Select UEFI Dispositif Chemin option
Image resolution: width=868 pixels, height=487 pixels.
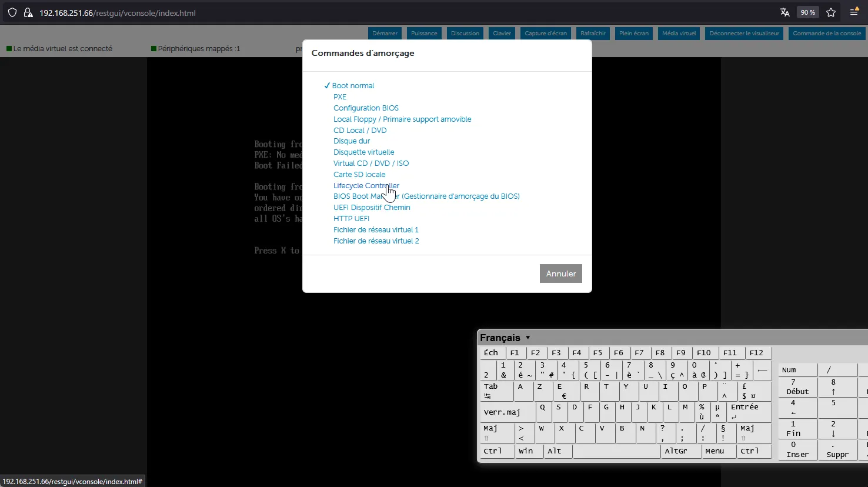click(372, 208)
